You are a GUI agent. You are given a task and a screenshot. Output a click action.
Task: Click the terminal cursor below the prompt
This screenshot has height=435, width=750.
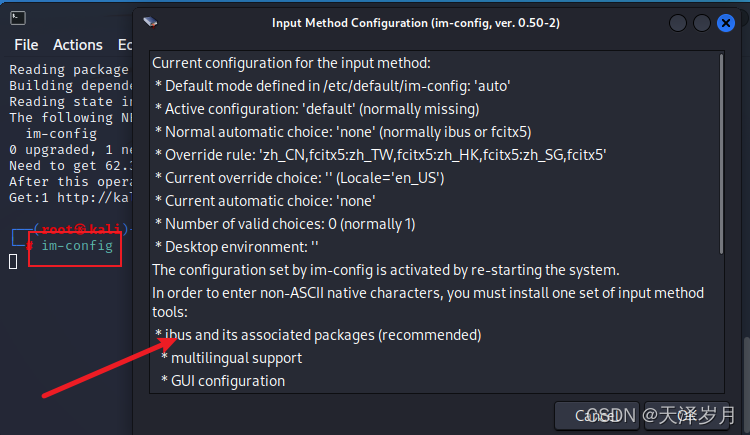pos(13,262)
